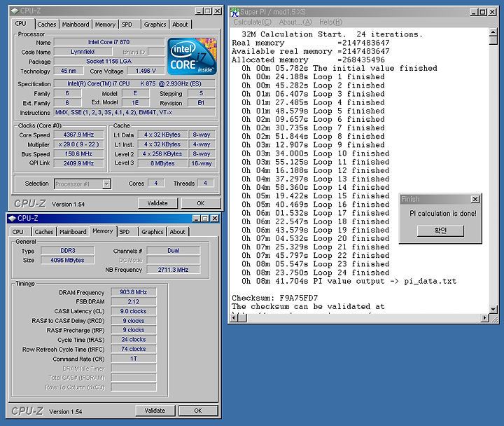The image size is (504, 426).
Task: Click the Level 3 cache value 8 MBytes
Action: [162, 163]
